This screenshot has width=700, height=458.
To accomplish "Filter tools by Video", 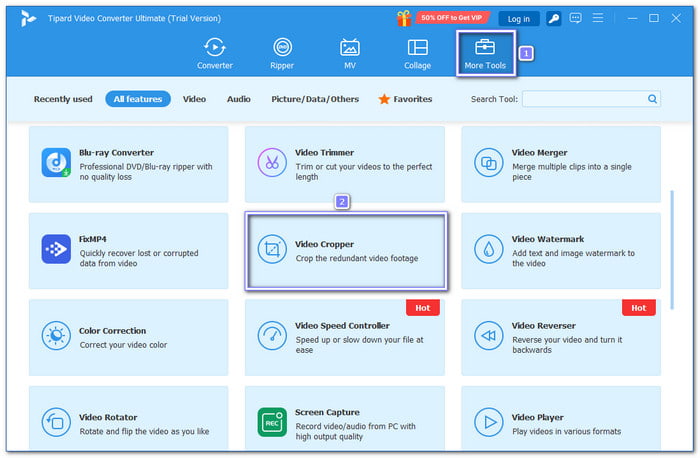I will [194, 99].
